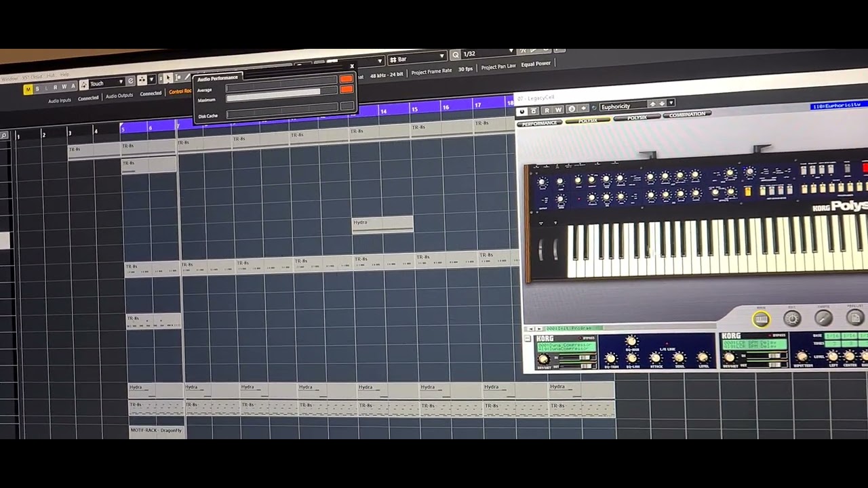This screenshot has height=488, width=868.
Task: Toggle the S solo-all button
Action: click(x=37, y=89)
